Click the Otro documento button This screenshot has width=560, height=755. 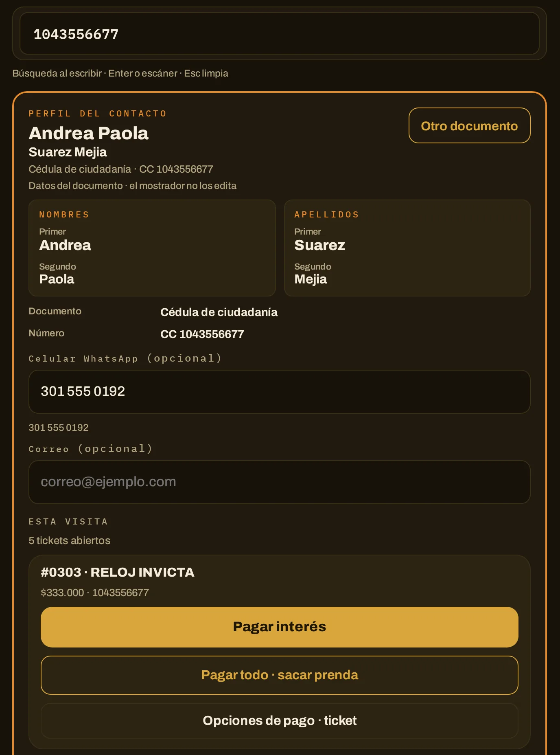[x=469, y=125]
